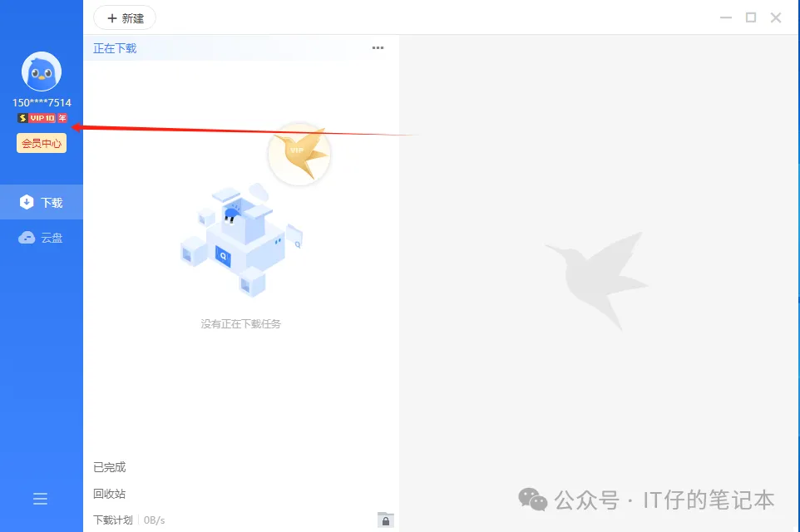Open the 会员中心 member center button
The height and width of the screenshot is (532, 800).
click(42, 143)
